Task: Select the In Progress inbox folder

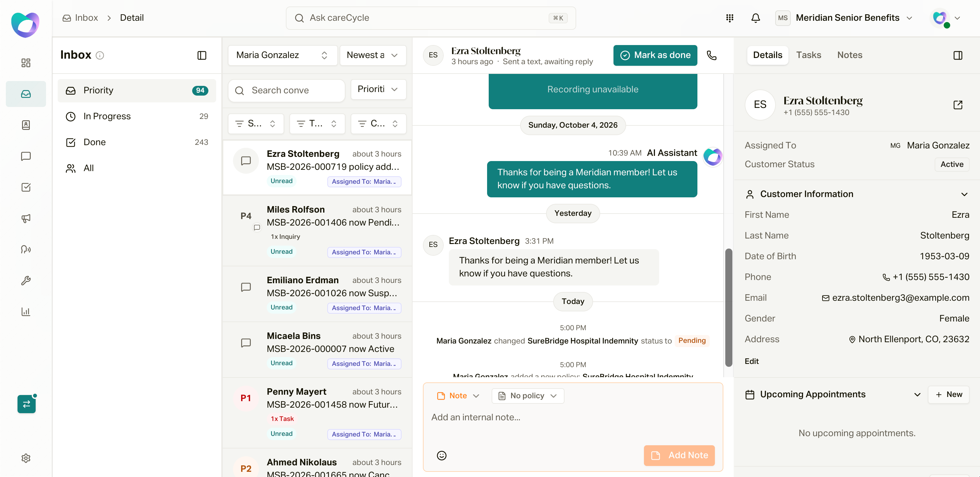Action: 136,116
